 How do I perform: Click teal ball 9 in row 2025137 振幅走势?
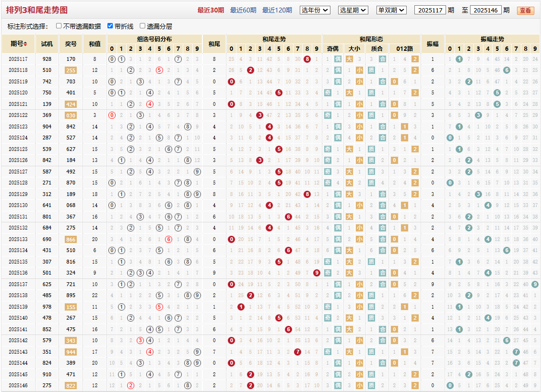(535, 284)
